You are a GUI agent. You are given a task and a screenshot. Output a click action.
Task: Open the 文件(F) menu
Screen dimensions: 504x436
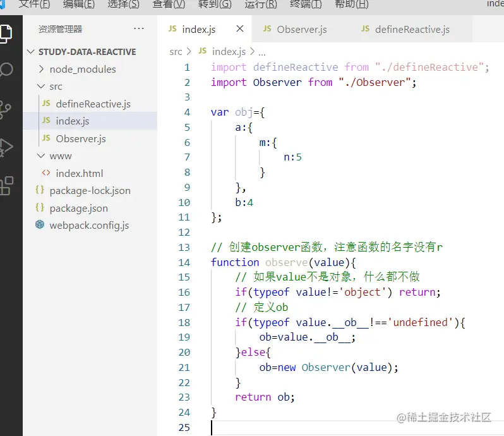coord(34,4)
